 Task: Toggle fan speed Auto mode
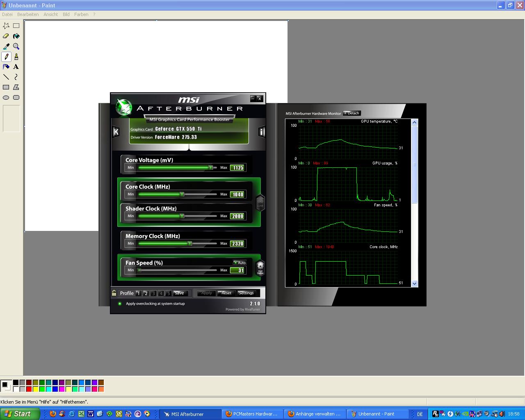[x=240, y=262]
